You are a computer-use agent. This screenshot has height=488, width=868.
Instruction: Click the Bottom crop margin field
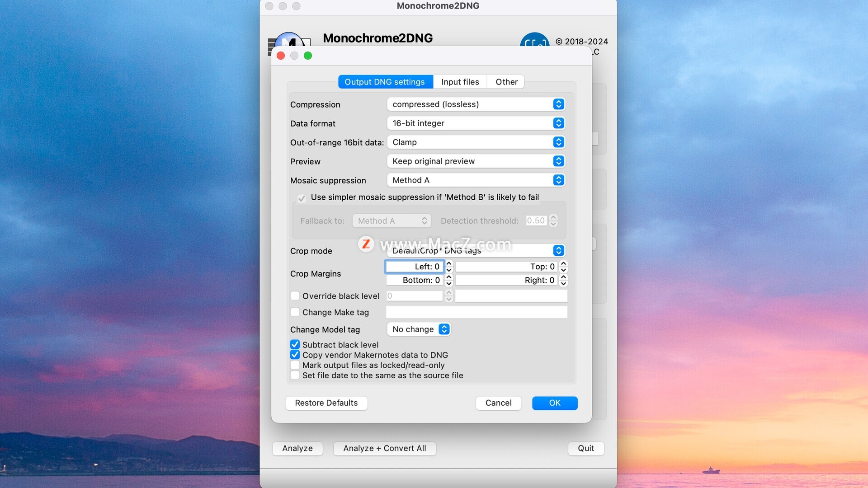[415, 280]
